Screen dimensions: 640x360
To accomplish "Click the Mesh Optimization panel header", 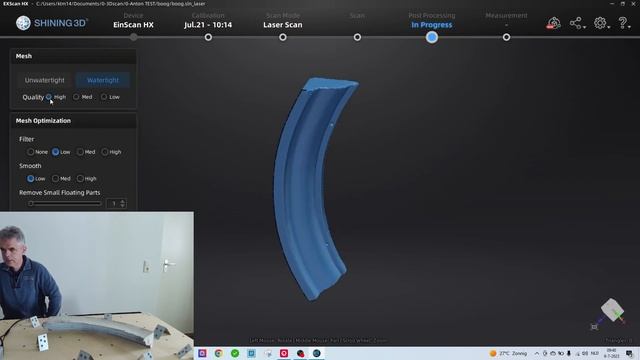I will [73, 121].
